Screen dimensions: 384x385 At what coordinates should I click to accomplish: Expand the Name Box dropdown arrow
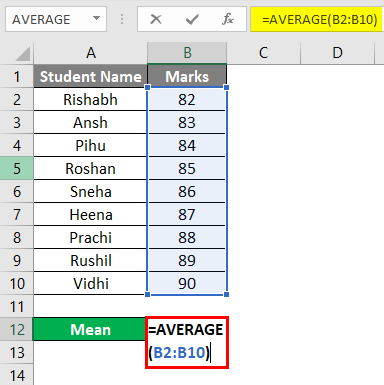coord(96,18)
